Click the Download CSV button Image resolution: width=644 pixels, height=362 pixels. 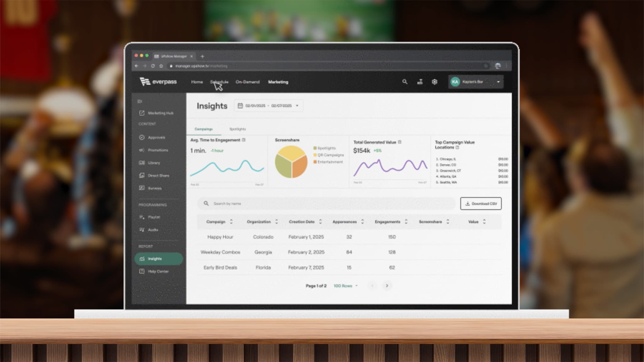[481, 204]
